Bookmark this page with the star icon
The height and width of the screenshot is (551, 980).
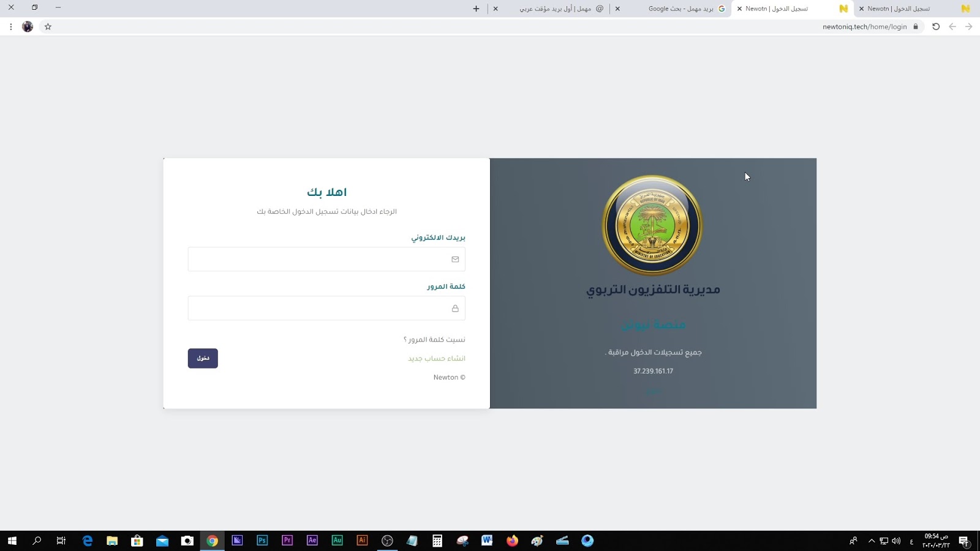(x=48, y=26)
